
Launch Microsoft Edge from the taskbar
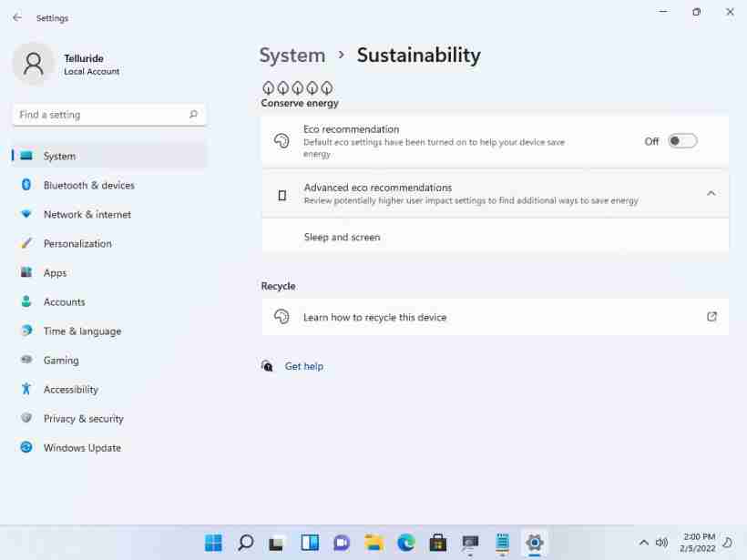tap(404, 543)
